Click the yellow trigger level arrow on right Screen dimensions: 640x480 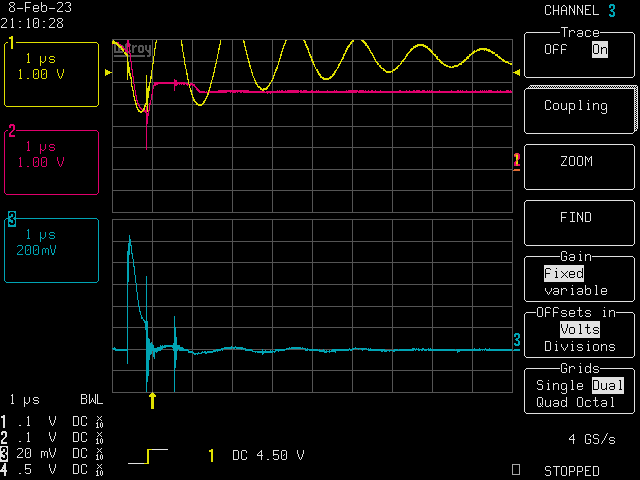pyautogui.click(x=516, y=73)
